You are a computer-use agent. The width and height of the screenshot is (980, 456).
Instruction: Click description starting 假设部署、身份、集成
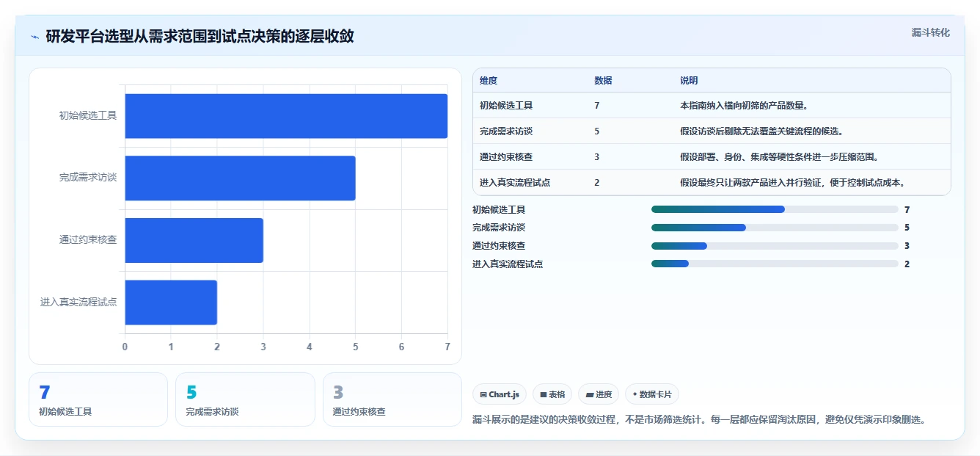point(779,157)
